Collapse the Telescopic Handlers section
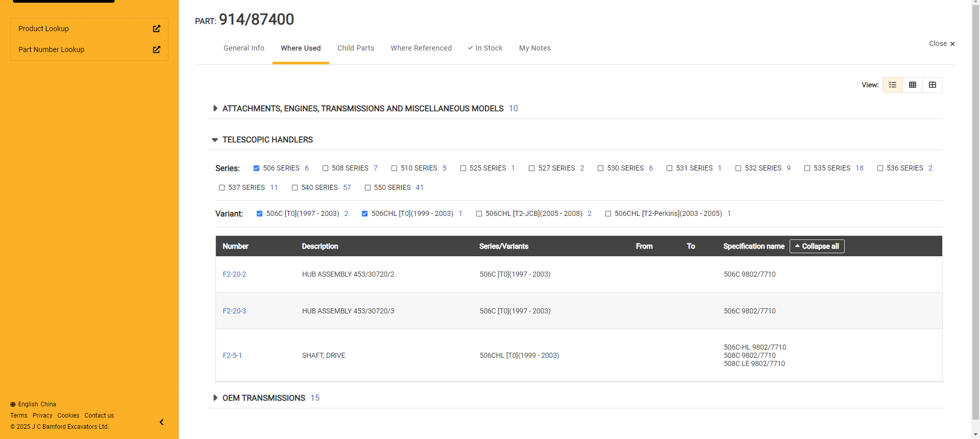 (215, 140)
